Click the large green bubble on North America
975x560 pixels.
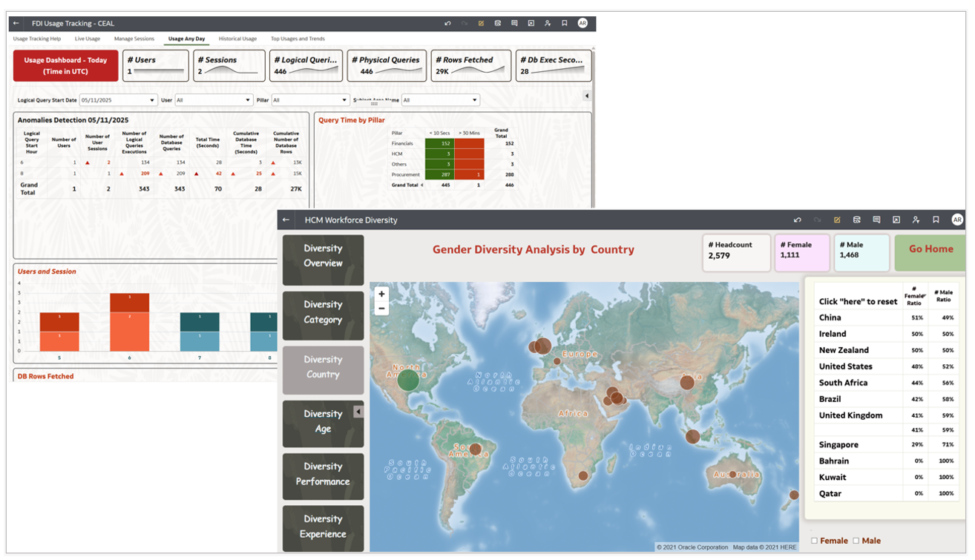[x=409, y=380]
